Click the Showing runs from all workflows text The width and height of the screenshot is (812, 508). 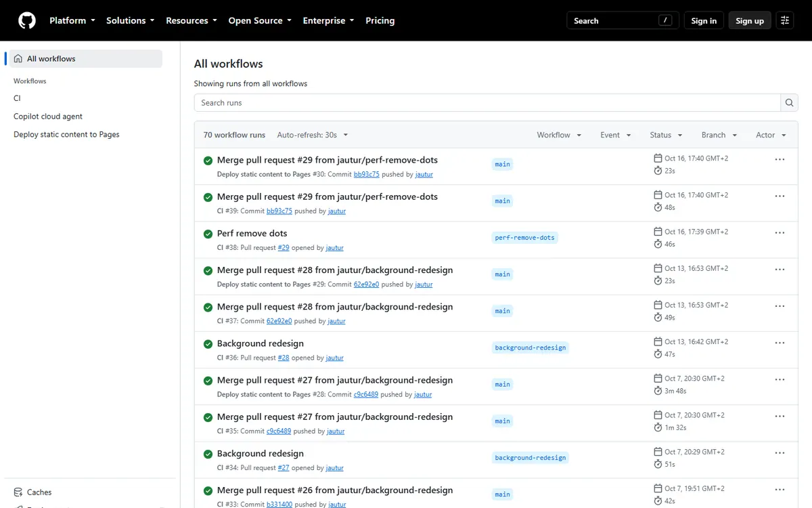coord(250,84)
